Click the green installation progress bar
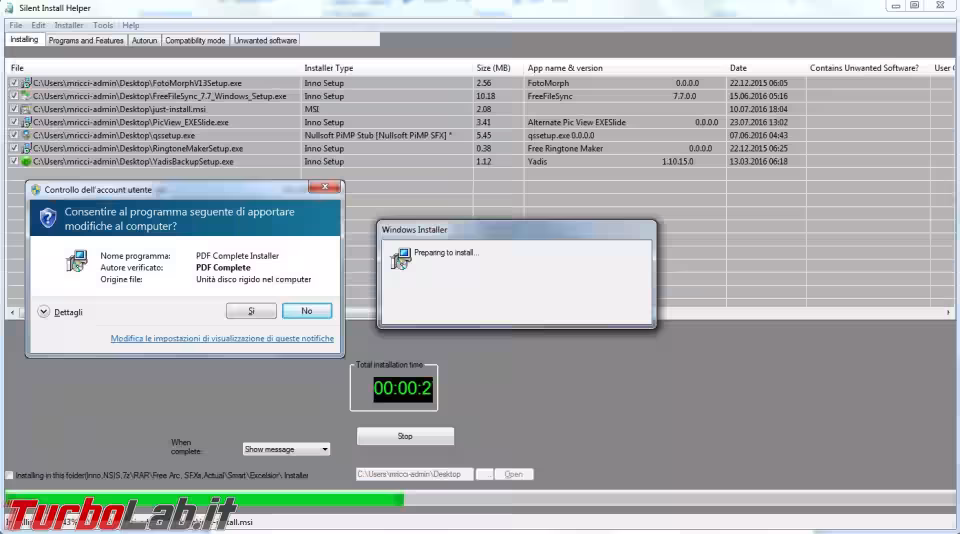 click(x=204, y=499)
